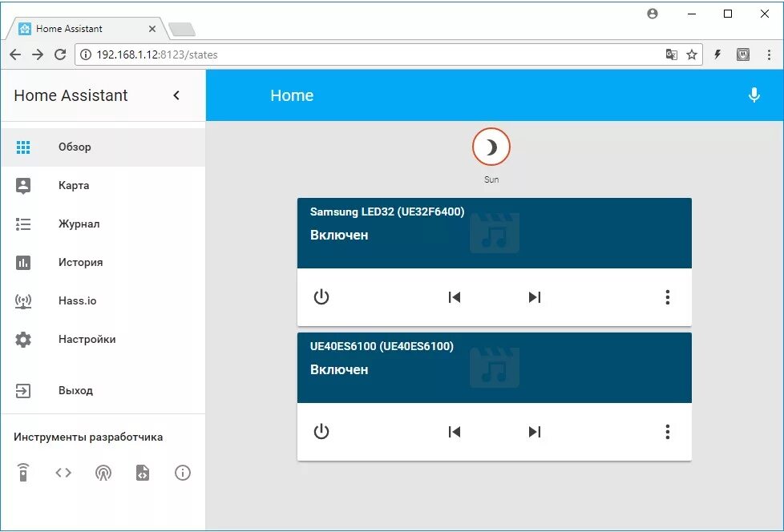The width and height of the screenshot is (784, 532).
Task: Close the Home Assistant browser tab
Action: [x=152, y=29]
